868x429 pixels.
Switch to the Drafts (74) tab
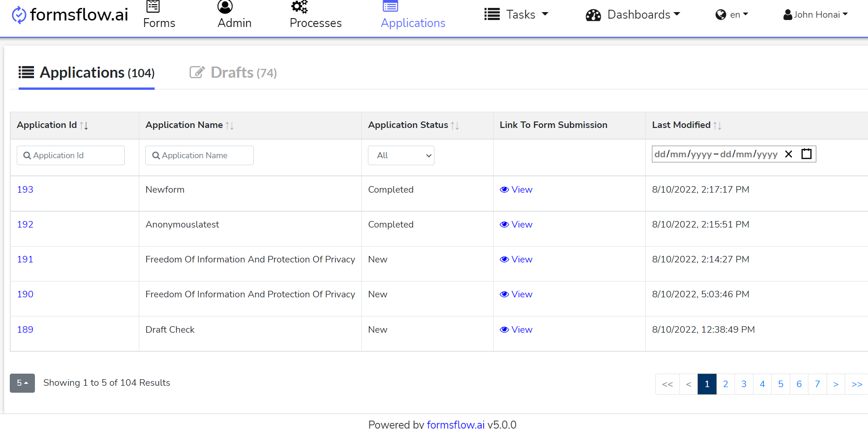point(233,73)
